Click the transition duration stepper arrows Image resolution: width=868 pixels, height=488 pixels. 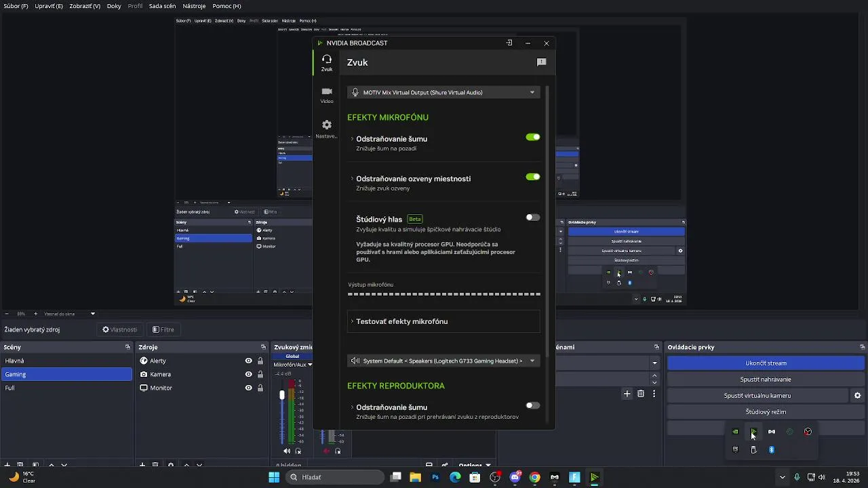[x=654, y=378]
